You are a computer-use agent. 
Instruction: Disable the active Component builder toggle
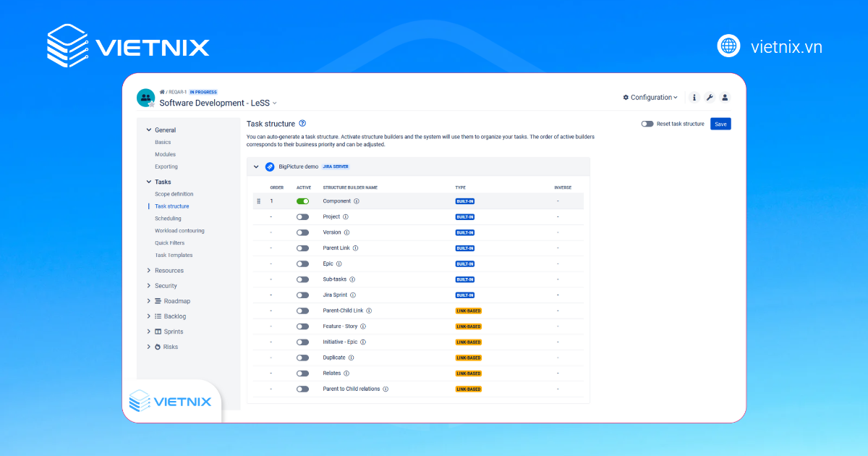[x=303, y=201]
